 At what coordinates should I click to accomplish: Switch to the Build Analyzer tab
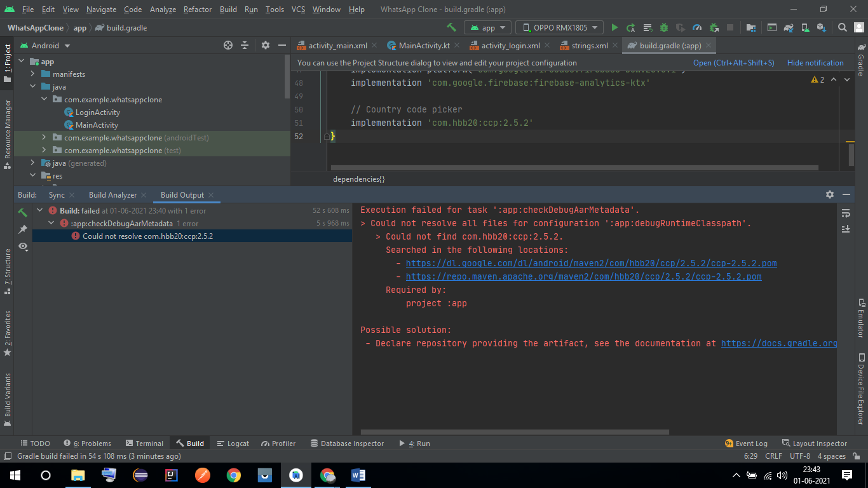(112, 194)
